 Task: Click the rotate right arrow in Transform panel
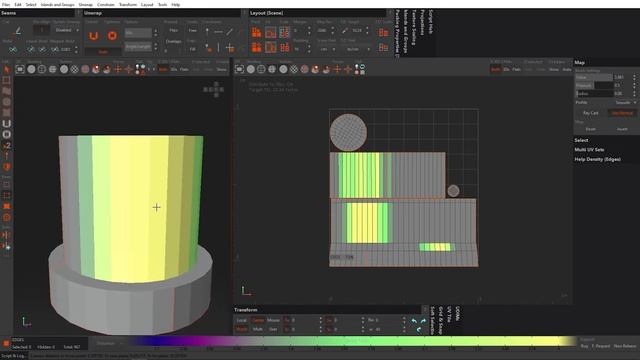pos(423,321)
